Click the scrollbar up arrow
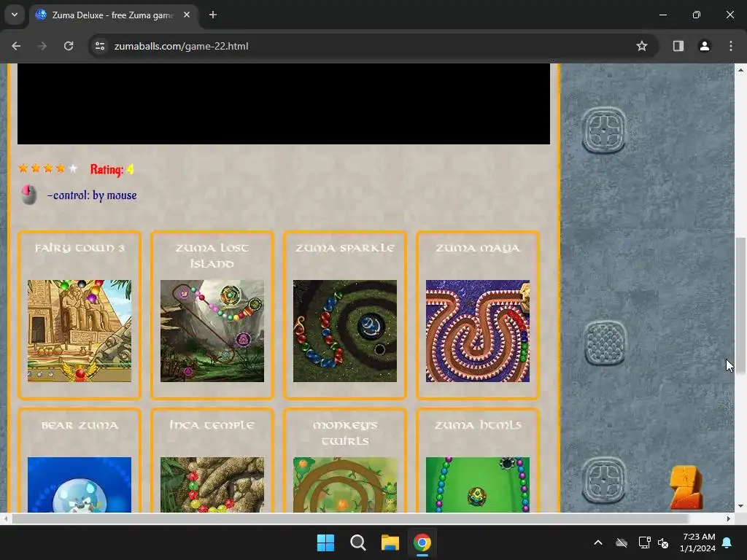Image resolution: width=747 pixels, height=560 pixels. pyautogui.click(x=740, y=69)
